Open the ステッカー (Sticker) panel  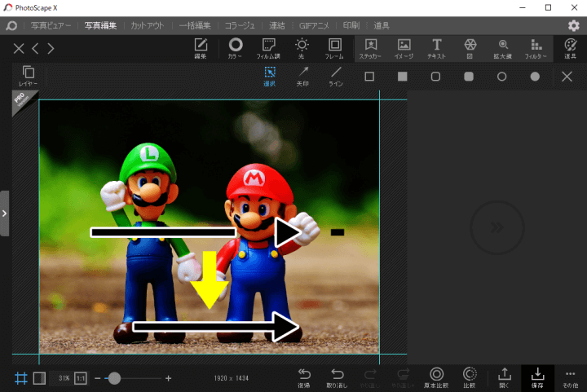[x=371, y=49]
